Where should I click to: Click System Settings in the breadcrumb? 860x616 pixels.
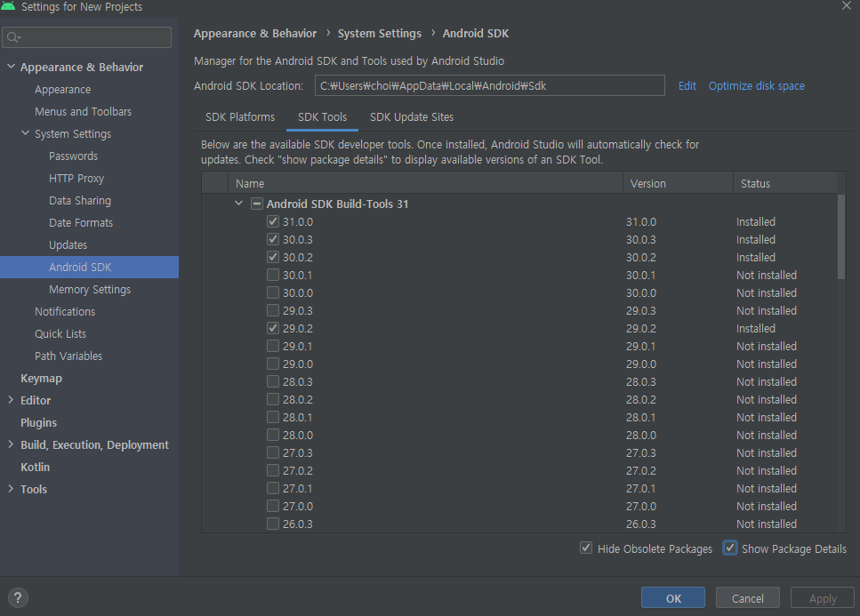click(380, 34)
